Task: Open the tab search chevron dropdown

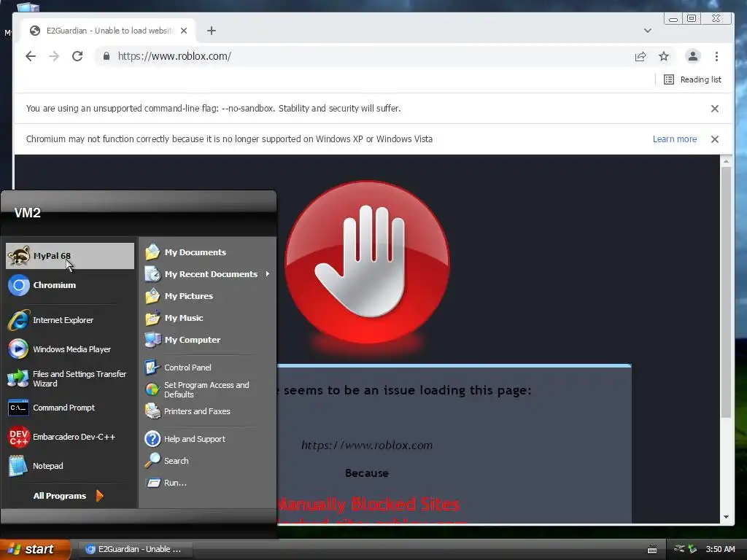Action: click(648, 31)
